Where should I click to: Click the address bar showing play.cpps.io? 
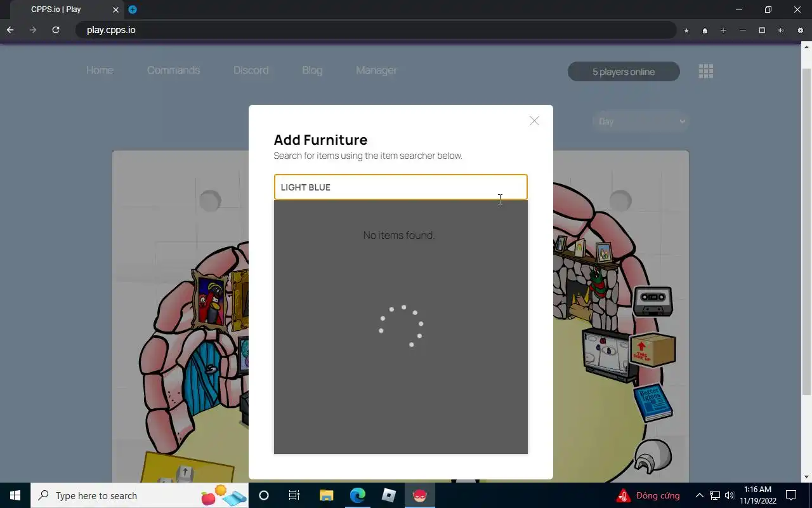pyautogui.click(x=376, y=30)
